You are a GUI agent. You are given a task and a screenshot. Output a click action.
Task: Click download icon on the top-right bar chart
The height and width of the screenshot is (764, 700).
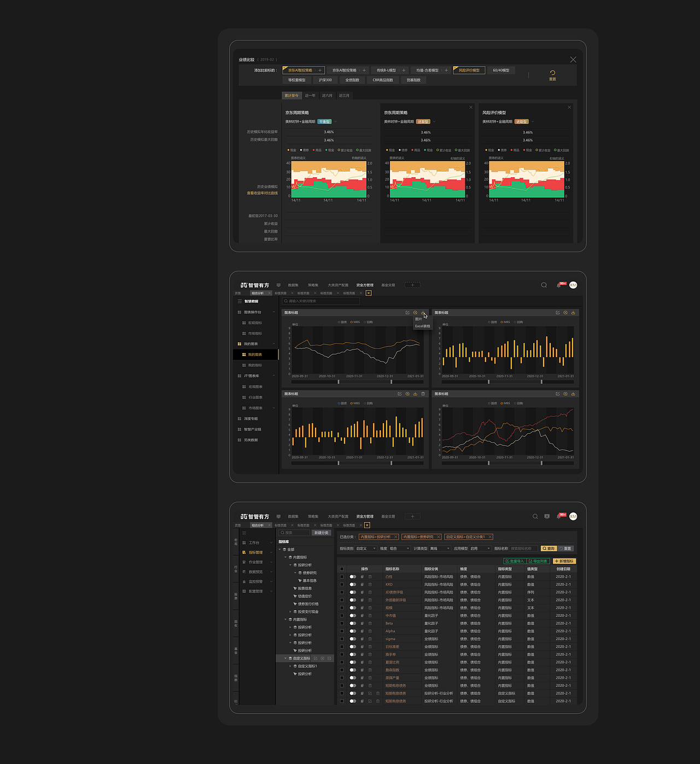point(573,313)
